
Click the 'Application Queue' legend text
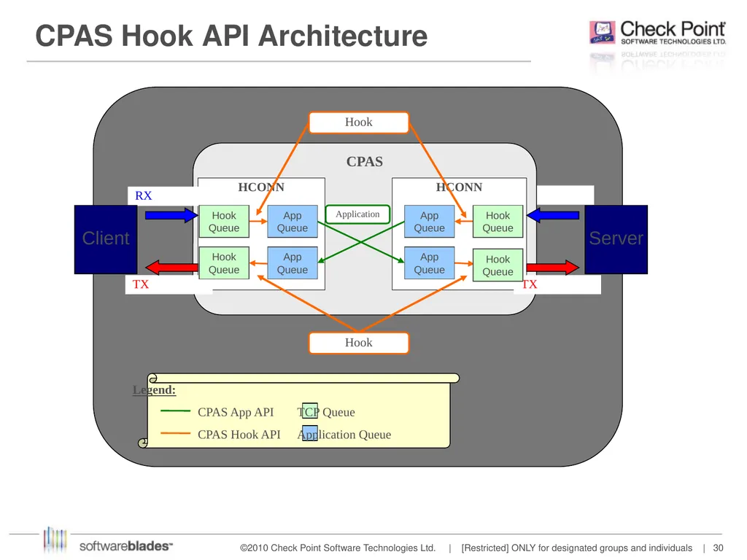[x=344, y=435]
